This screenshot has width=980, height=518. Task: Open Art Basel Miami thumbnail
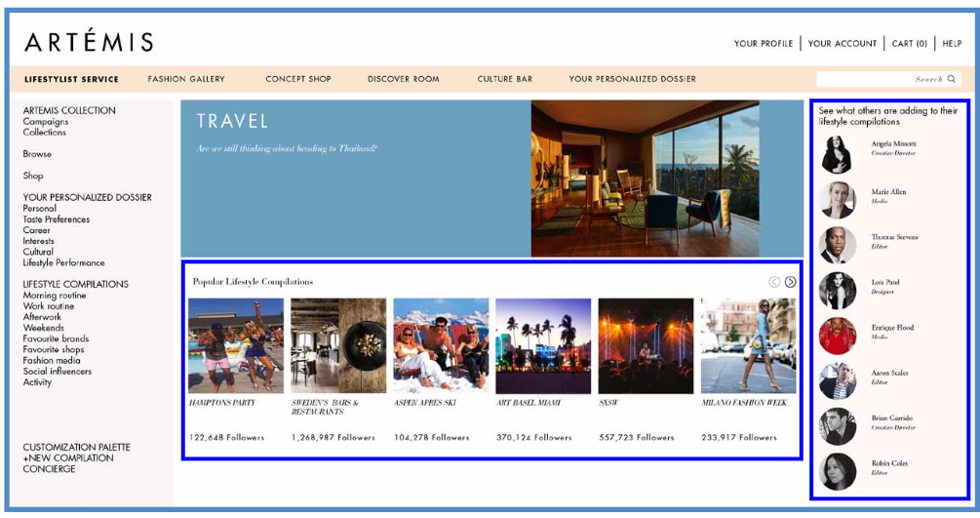pyautogui.click(x=543, y=346)
